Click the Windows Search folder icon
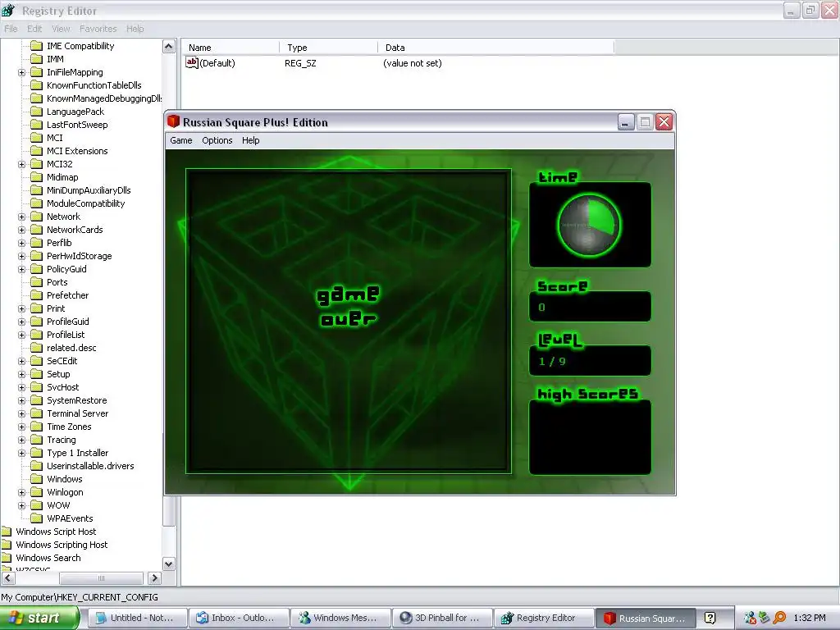Screen dimensions: 840x630 pyautogui.click(x=7, y=558)
